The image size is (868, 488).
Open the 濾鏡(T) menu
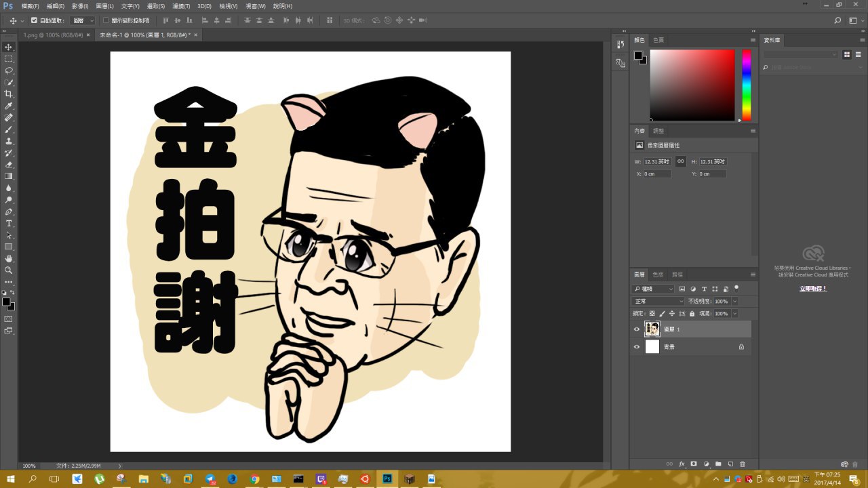point(181,6)
